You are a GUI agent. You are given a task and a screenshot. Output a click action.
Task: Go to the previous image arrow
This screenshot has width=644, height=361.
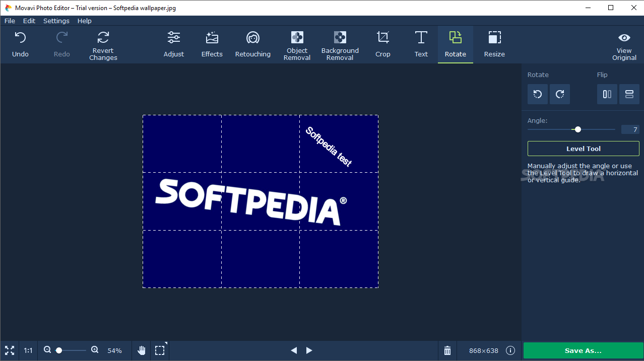(x=294, y=350)
